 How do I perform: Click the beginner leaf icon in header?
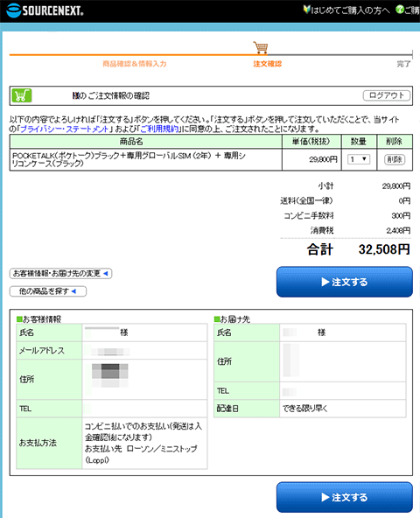(x=306, y=10)
